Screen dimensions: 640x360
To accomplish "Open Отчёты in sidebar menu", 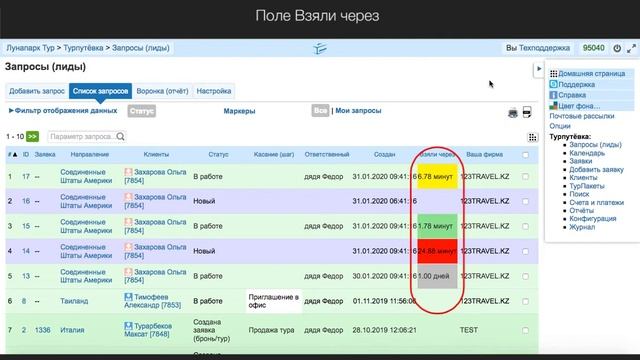I will [582, 211].
